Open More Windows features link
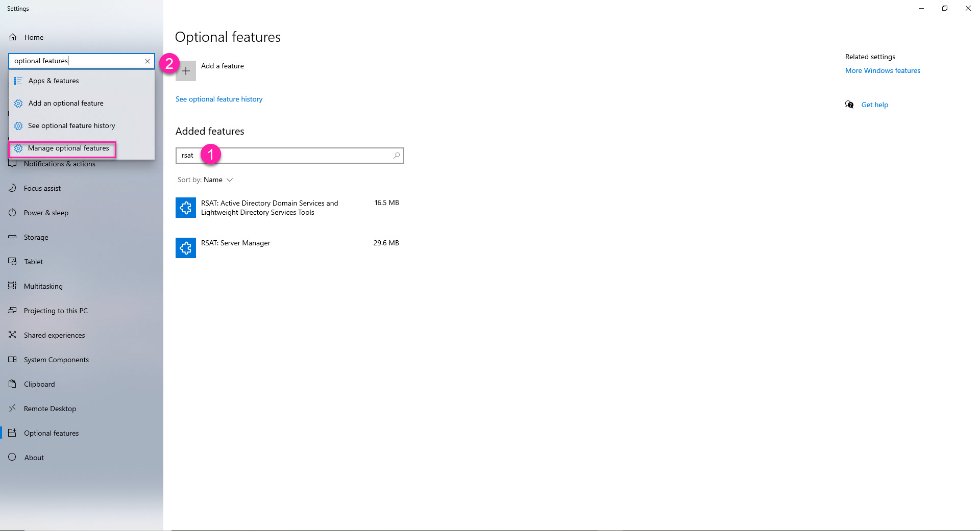 click(883, 71)
